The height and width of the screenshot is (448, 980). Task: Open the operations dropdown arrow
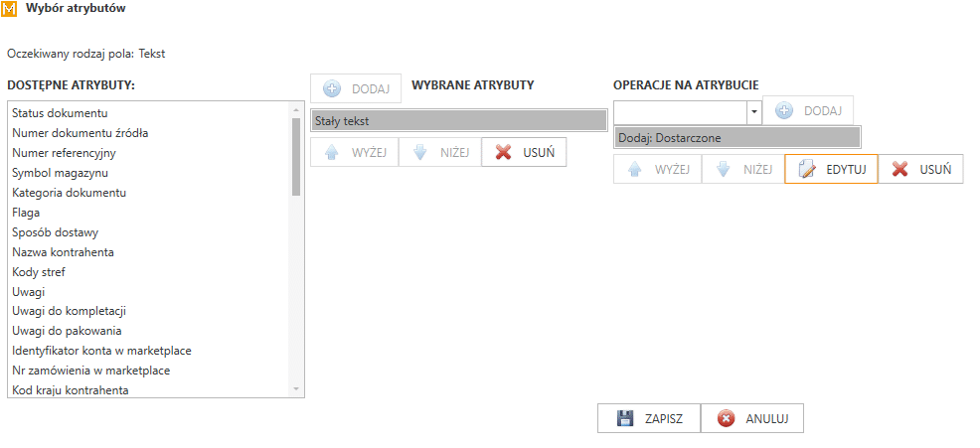pos(753,111)
